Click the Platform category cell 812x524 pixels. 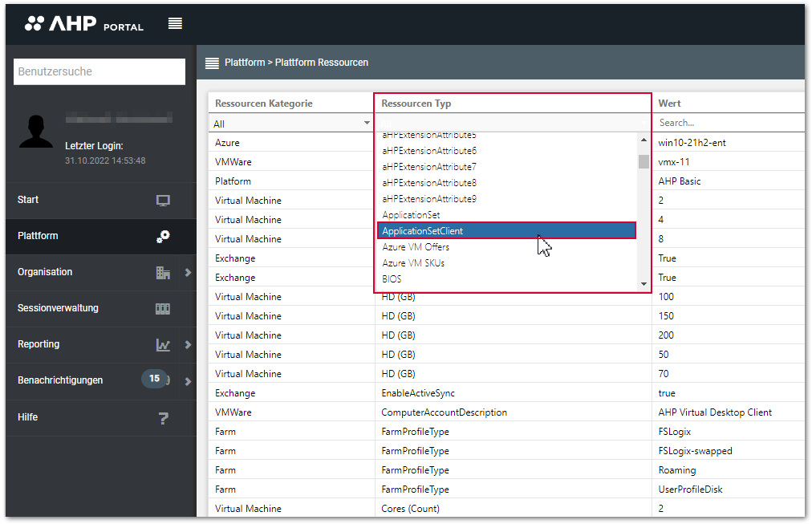(x=291, y=181)
